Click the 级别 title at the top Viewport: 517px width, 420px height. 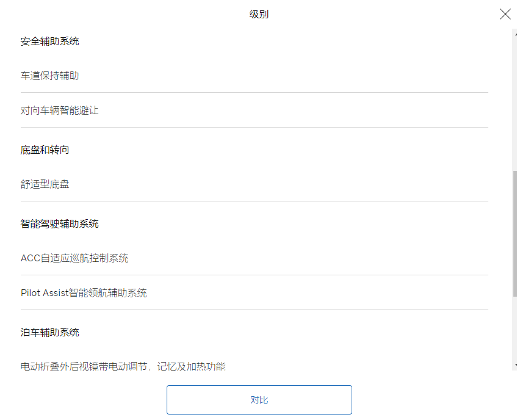click(259, 14)
